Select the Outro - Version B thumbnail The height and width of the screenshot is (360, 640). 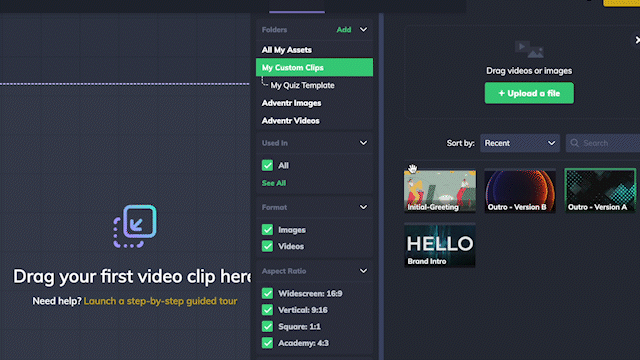[520, 191]
